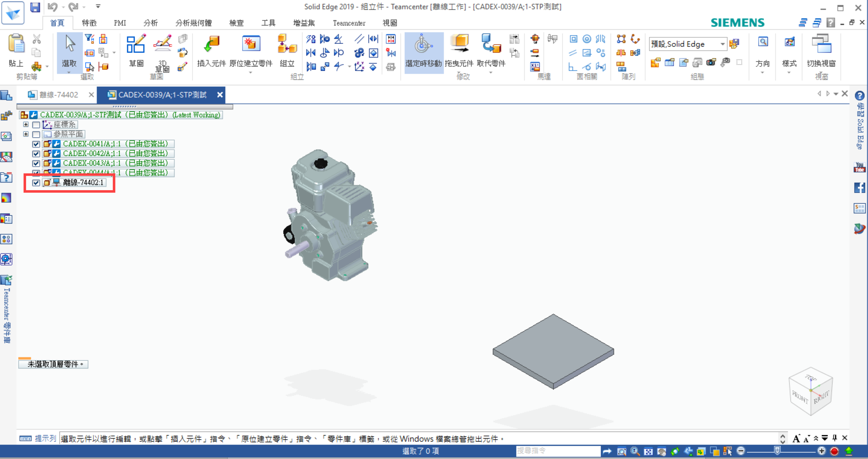Switch to the 視圖 ribbon tab
The width and height of the screenshot is (868, 459).
pyautogui.click(x=390, y=23)
